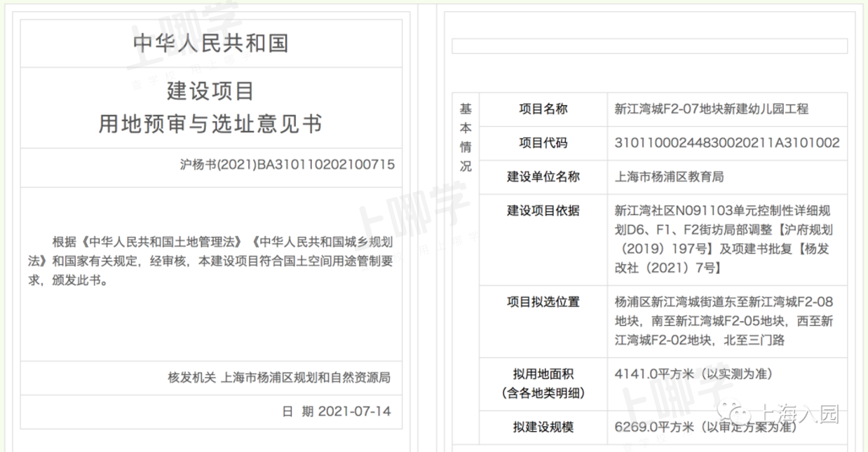Select the title text 建设项目

point(210,91)
